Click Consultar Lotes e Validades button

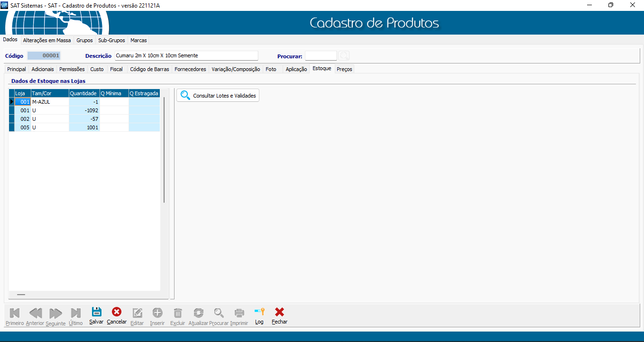[218, 96]
